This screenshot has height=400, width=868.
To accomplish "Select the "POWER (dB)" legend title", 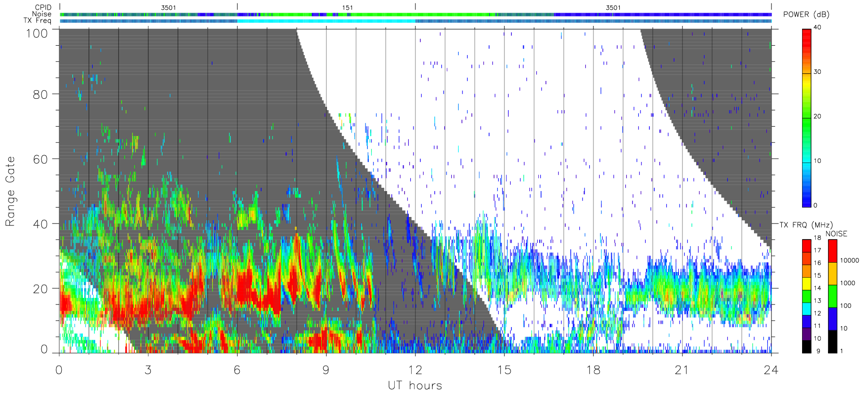I will [806, 15].
